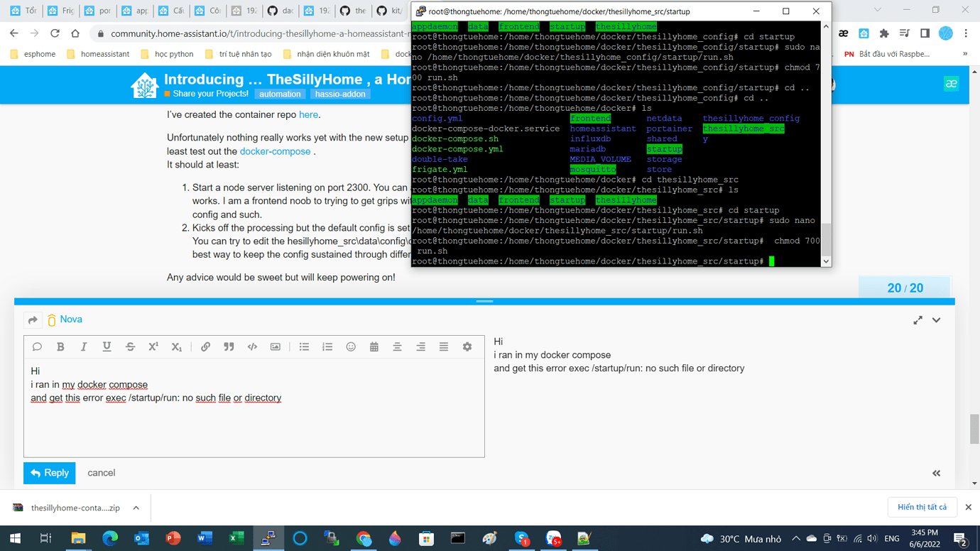Upload an image via the picture icon
Screen dimensions: 980x551
pyautogui.click(x=275, y=347)
